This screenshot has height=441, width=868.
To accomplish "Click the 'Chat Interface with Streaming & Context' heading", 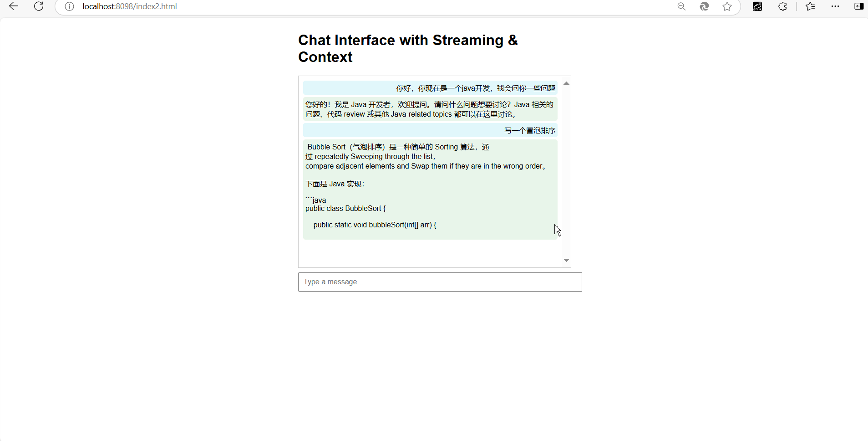I will pos(408,48).
